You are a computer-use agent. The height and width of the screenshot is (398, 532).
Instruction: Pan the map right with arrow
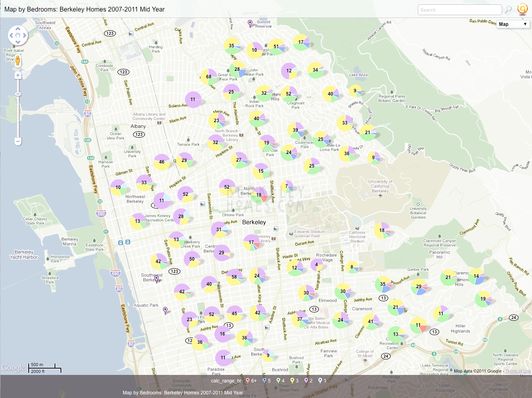[25, 35]
